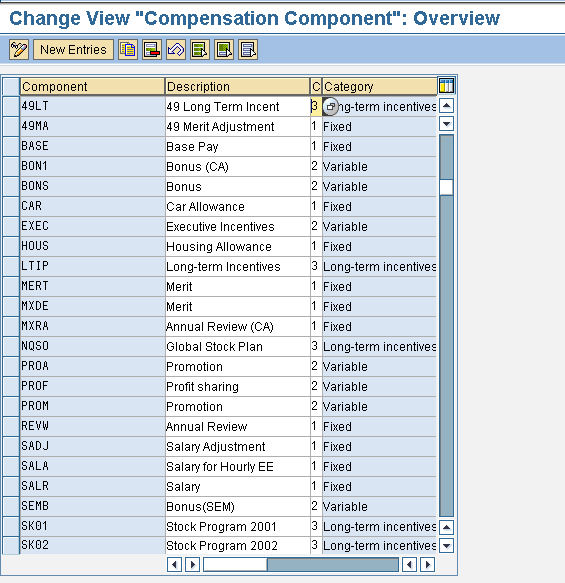Click the Display/Change pencil toggle icon

tap(19, 49)
